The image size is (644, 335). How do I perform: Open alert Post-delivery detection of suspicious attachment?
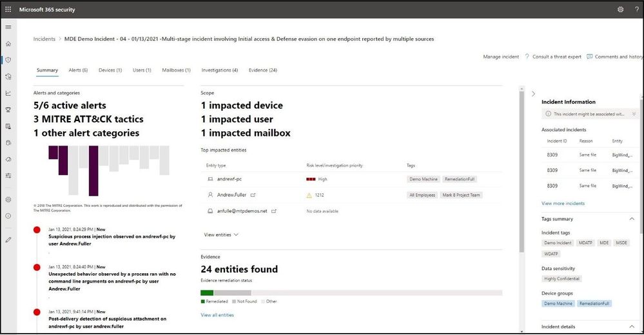pos(107,322)
